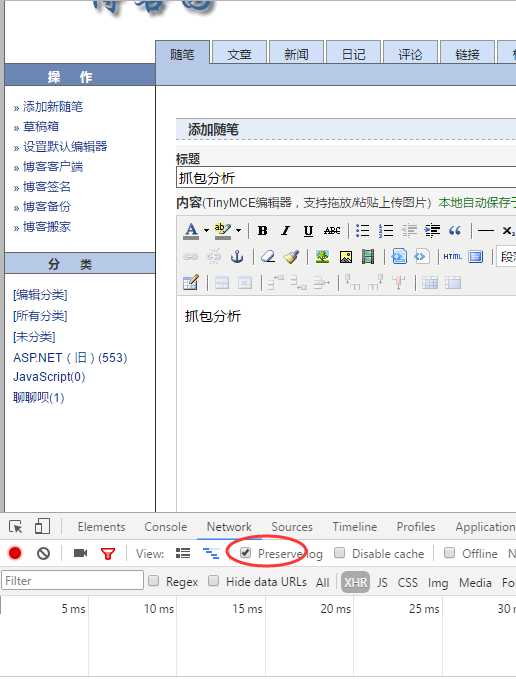Insert an image with picture icon
The width and height of the screenshot is (516, 687).
346,257
